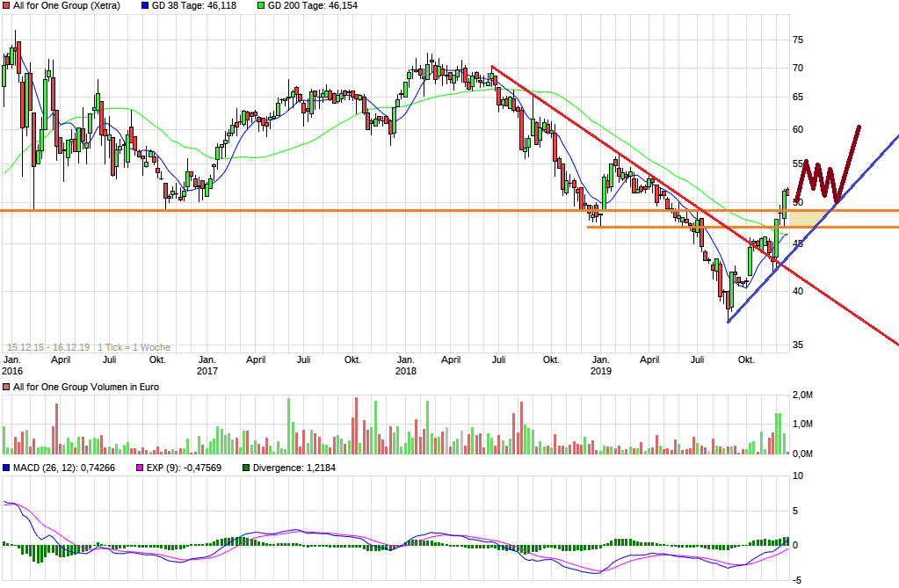899x588 pixels.
Task: Click the red square beside All for One Group (Xetra)
Action: click(x=6, y=5)
